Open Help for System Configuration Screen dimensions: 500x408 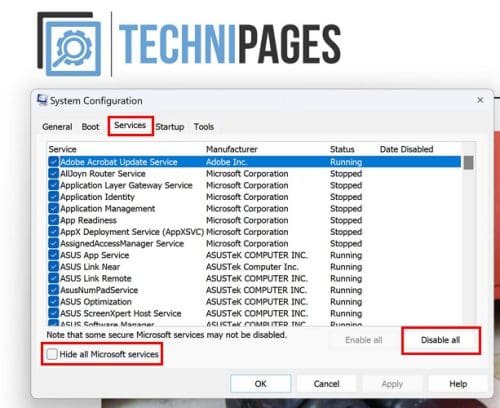(x=458, y=384)
